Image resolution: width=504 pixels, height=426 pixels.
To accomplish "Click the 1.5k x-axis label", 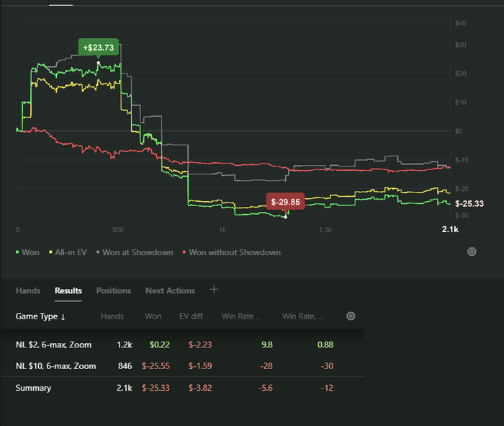I will [325, 230].
